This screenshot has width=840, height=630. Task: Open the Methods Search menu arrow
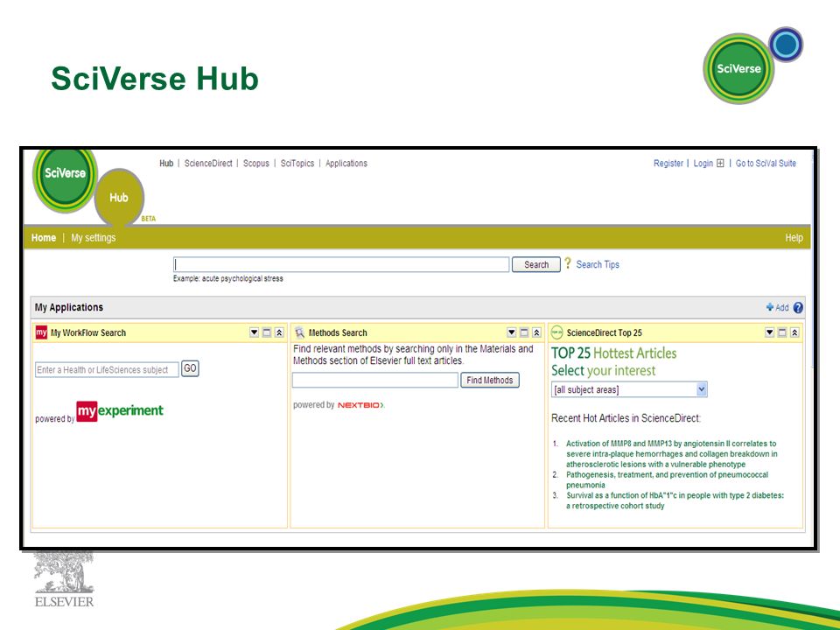pyautogui.click(x=512, y=332)
